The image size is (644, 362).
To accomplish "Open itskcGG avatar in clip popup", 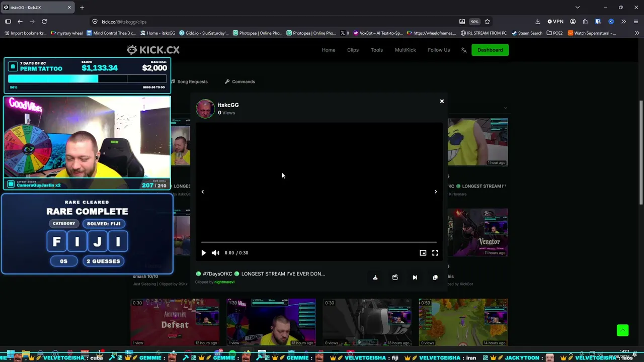I will pyautogui.click(x=205, y=109).
